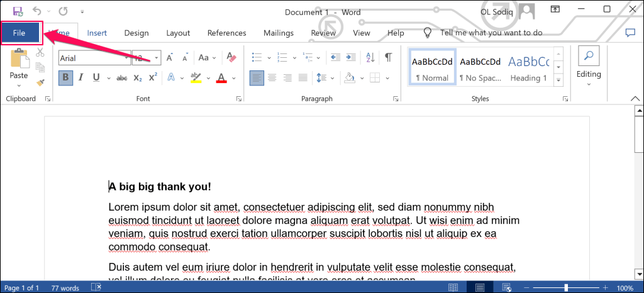The height and width of the screenshot is (293, 644).
Task: Open the References tab
Action: (x=226, y=33)
